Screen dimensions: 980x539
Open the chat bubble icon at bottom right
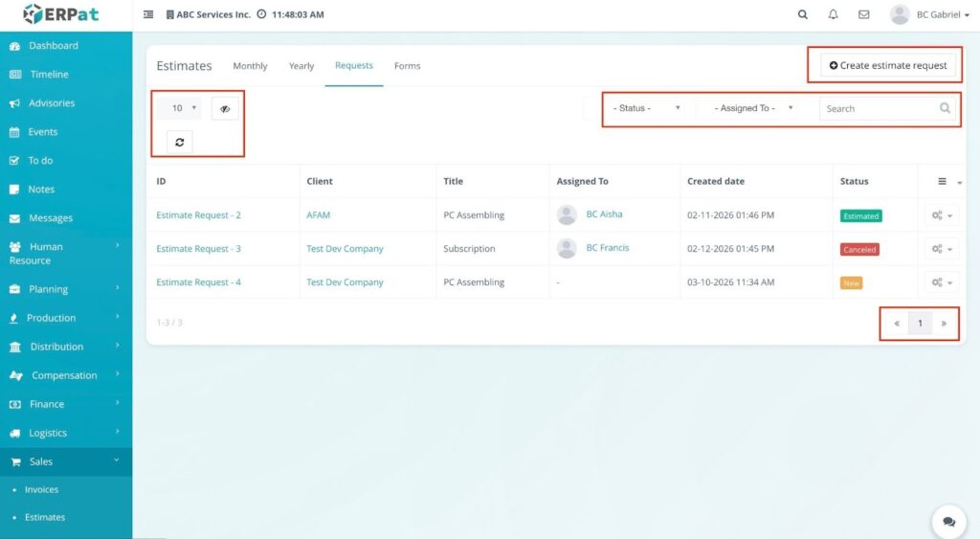point(948,522)
